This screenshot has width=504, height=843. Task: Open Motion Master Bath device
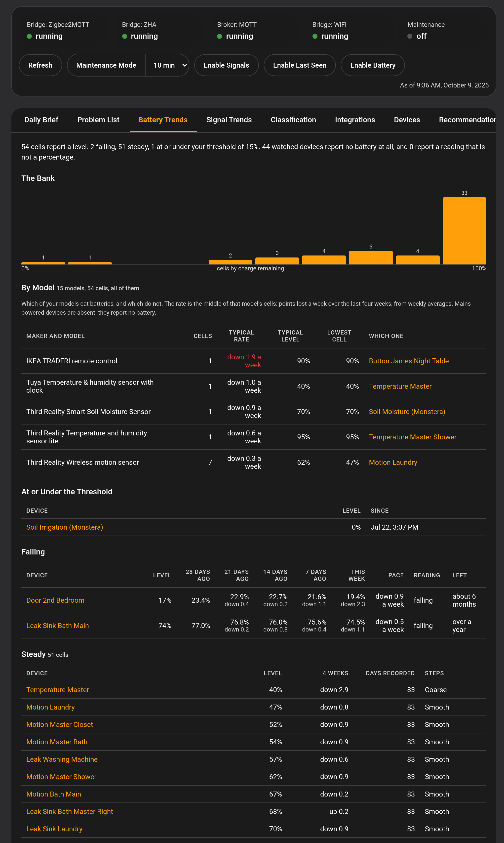[x=57, y=742]
